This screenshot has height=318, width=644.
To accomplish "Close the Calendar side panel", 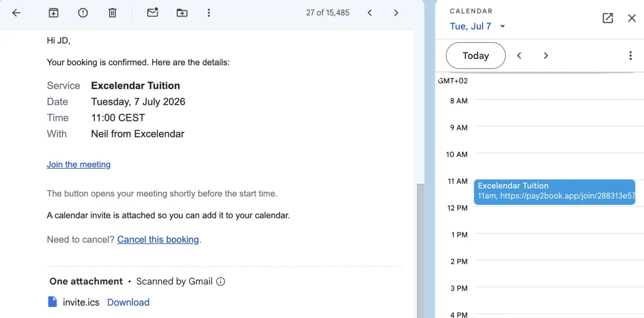I will point(632,18).
